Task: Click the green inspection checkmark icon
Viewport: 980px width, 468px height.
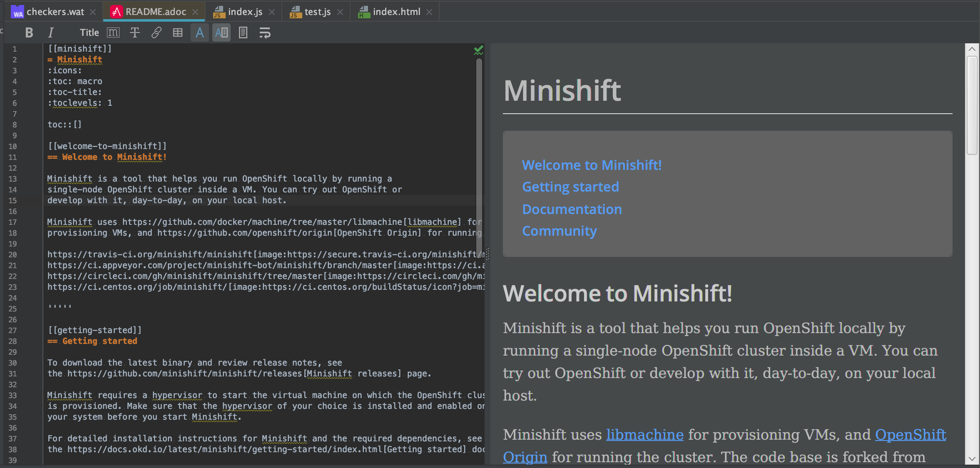Action: pyautogui.click(x=479, y=50)
